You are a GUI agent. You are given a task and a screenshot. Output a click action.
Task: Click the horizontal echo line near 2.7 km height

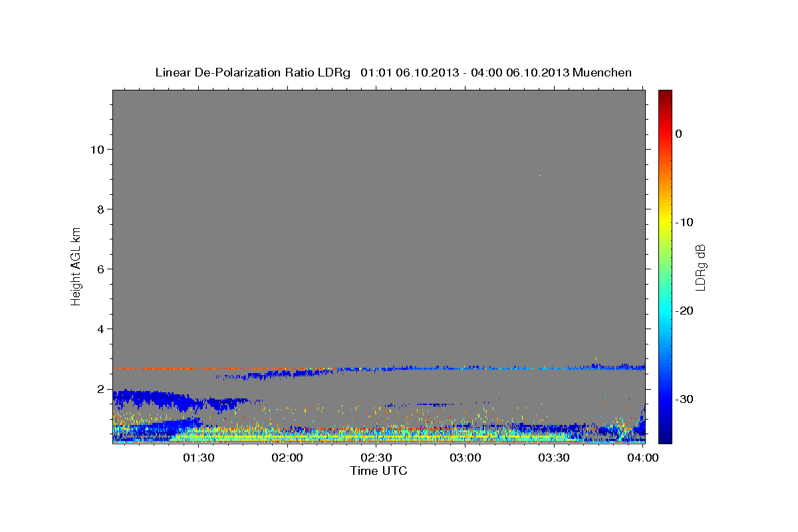[x=379, y=368]
